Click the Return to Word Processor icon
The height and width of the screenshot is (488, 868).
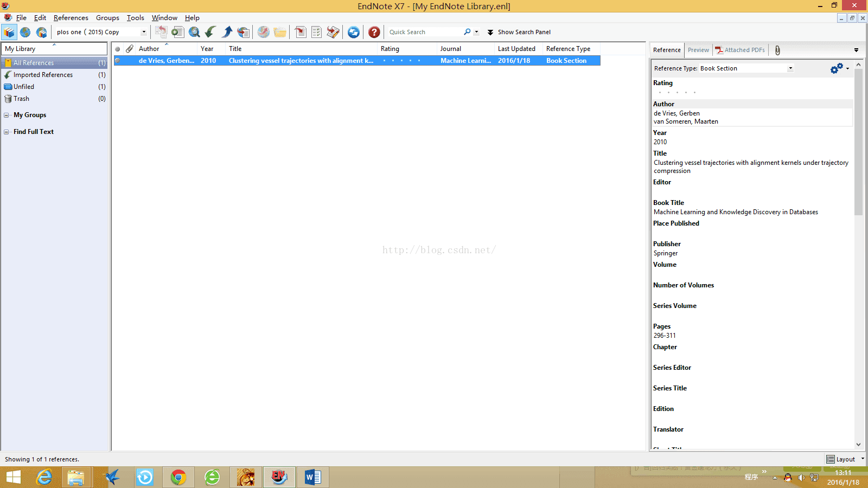(333, 32)
